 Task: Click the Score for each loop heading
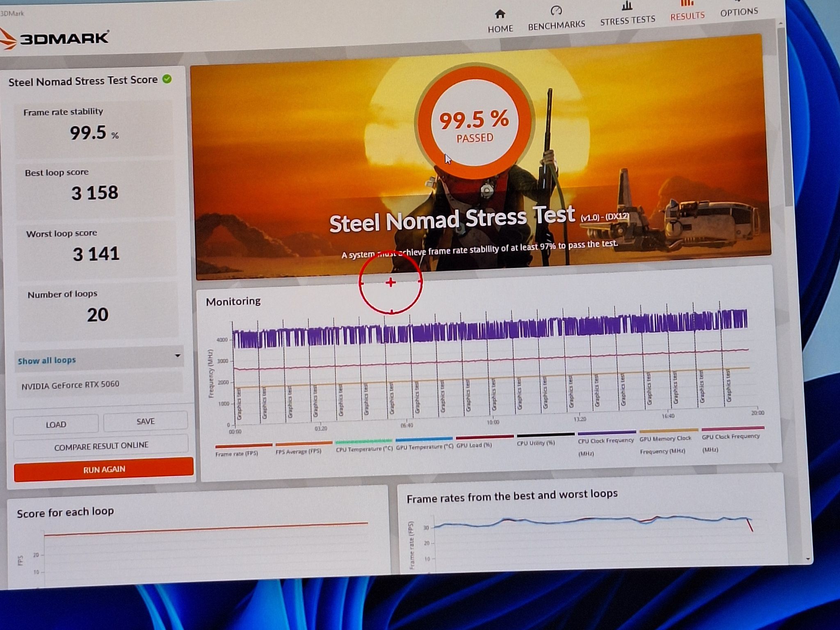click(x=65, y=512)
